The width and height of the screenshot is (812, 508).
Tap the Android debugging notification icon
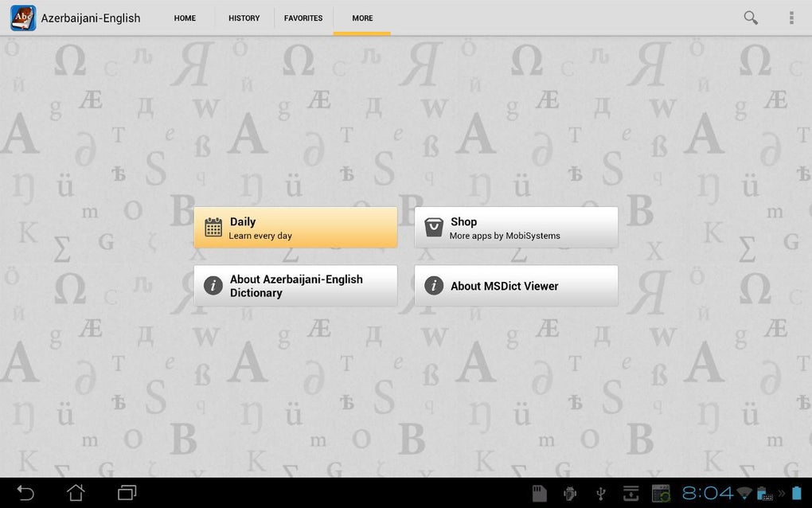click(x=570, y=494)
